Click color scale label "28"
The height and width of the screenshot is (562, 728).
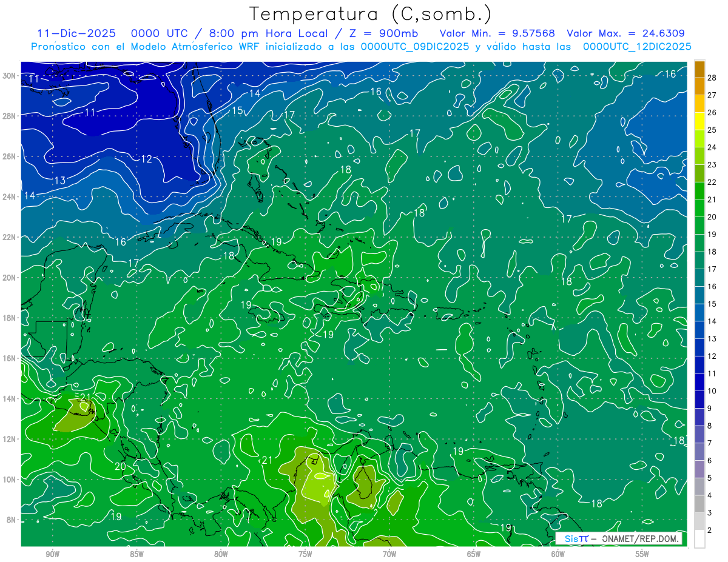click(712, 77)
